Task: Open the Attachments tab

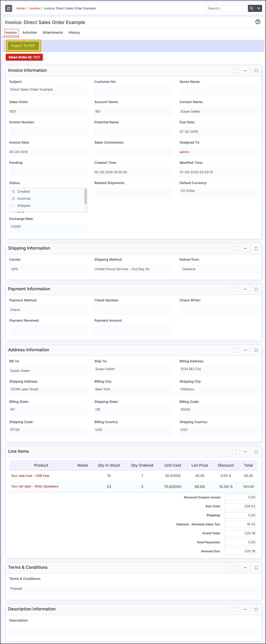Action: 53,32
